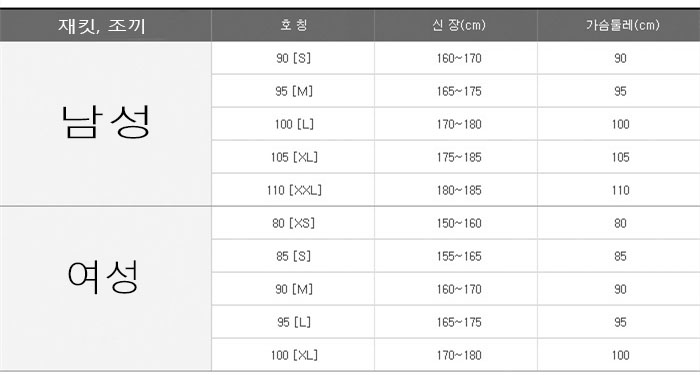Click the 신장(cm) column header

pyautogui.click(x=456, y=25)
